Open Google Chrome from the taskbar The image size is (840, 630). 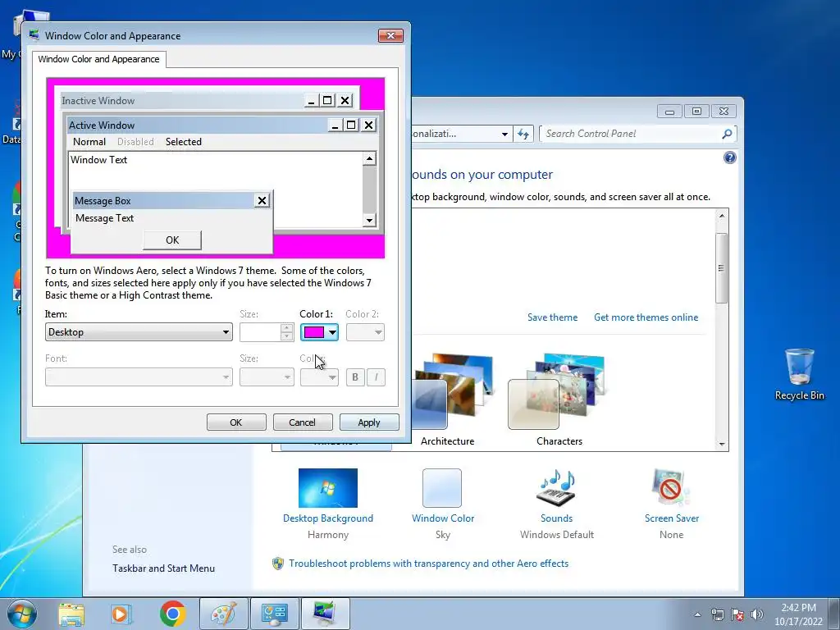[x=172, y=614]
